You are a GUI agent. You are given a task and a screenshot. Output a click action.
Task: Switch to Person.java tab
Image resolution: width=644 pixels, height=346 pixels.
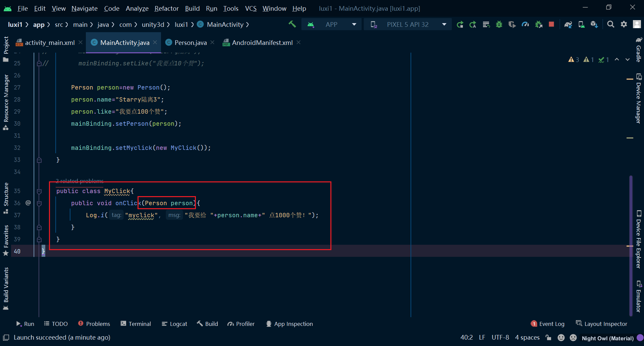(191, 43)
